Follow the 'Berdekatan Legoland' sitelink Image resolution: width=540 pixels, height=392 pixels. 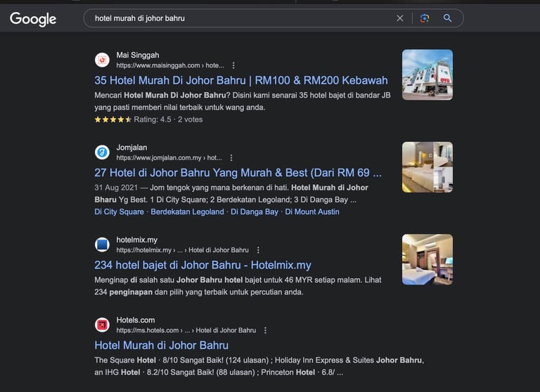coord(187,211)
